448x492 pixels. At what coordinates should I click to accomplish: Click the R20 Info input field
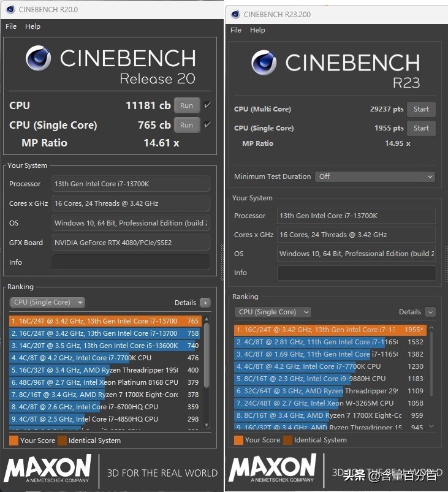point(131,262)
